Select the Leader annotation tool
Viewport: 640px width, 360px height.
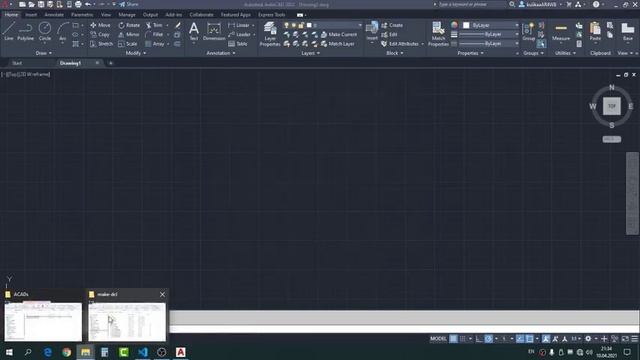point(240,34)
